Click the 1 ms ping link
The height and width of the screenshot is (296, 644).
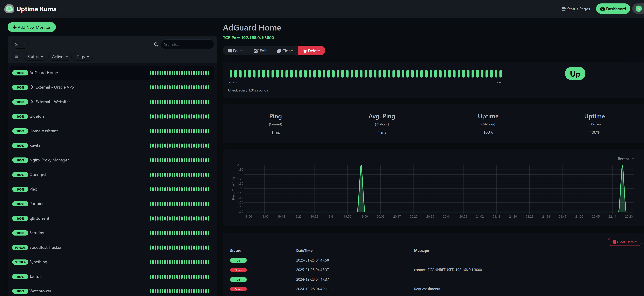[275, 132]
